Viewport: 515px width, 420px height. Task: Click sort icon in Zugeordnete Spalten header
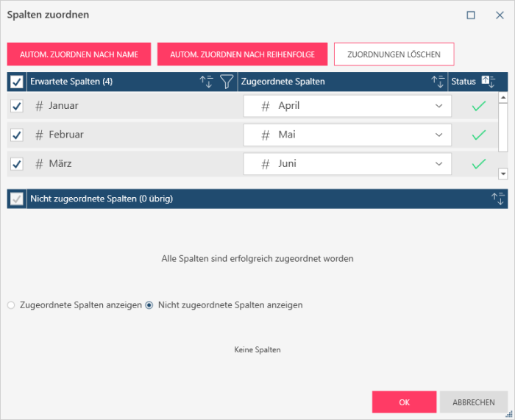[x=438, y=82]
